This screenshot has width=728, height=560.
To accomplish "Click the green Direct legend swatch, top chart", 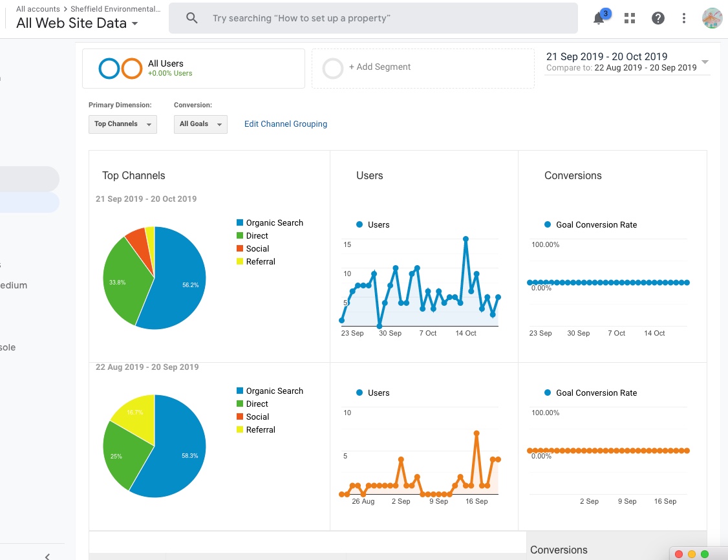I will (x=240, y=236).
